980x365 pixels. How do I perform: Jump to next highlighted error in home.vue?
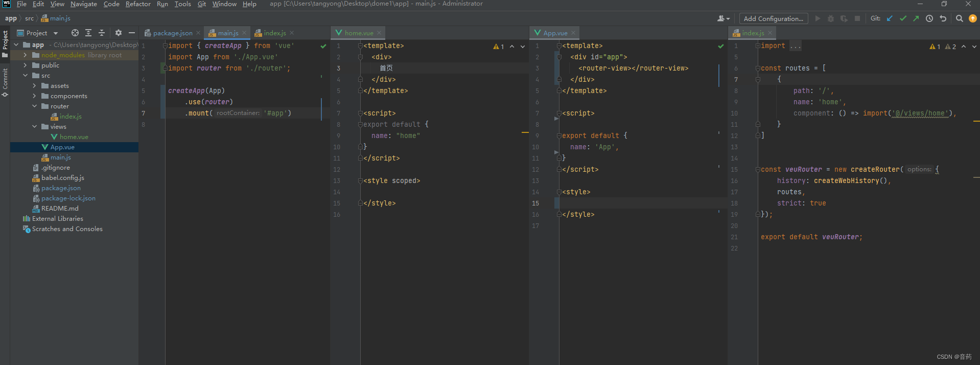pos(523,47)
